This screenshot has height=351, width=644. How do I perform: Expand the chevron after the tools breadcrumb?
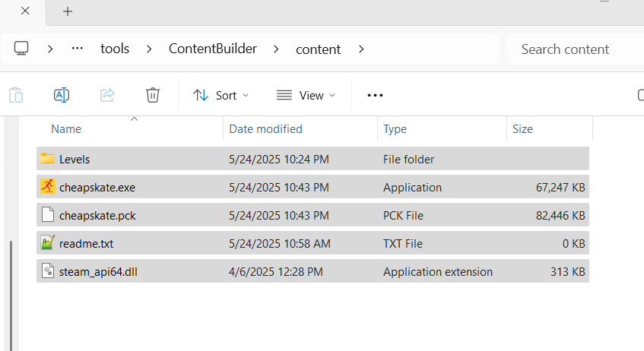(149, 49)
